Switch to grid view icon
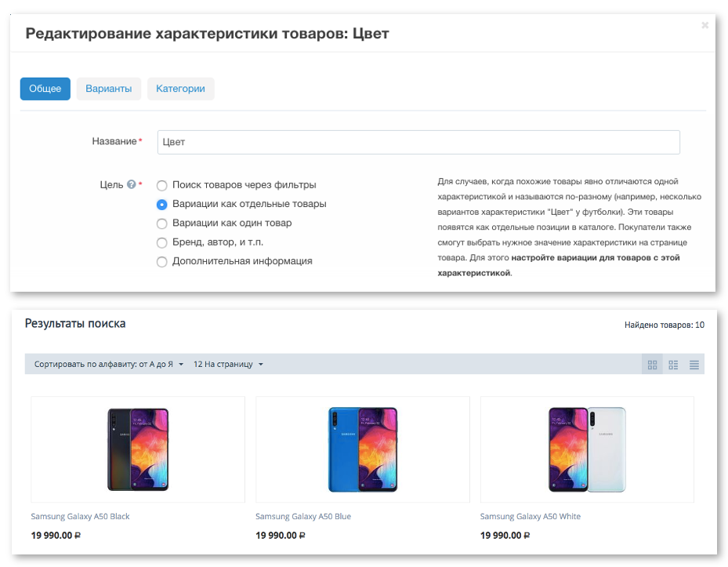Screen dimensions: 728x567 [x=652, y=365]
